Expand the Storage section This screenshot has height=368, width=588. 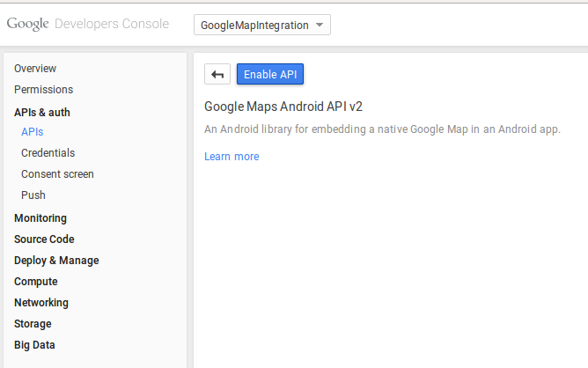tap(33, 324)
